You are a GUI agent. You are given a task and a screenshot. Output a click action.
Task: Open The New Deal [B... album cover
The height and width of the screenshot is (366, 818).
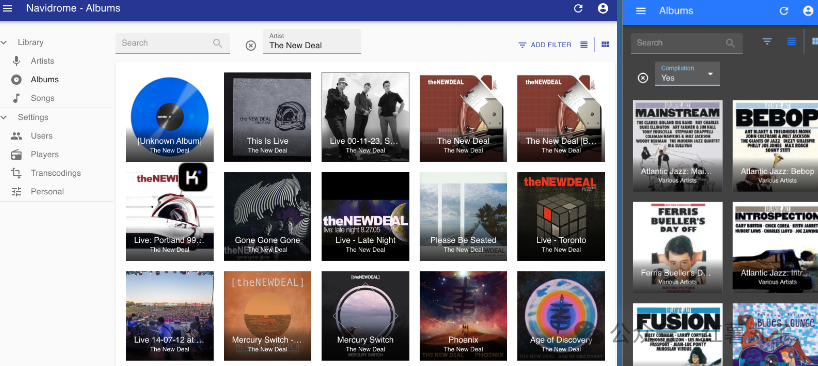pyautogui.click(x=561, y=118)
